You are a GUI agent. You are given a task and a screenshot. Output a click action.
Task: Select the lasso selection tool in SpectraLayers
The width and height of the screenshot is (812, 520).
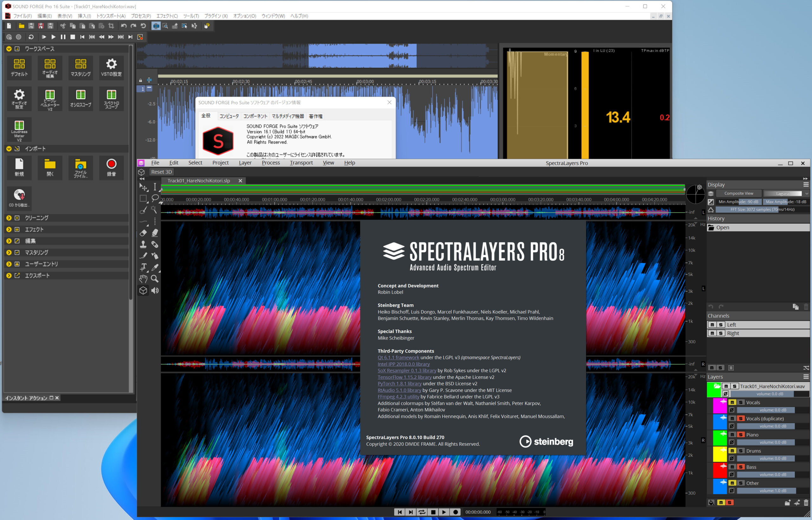point(155,198)
